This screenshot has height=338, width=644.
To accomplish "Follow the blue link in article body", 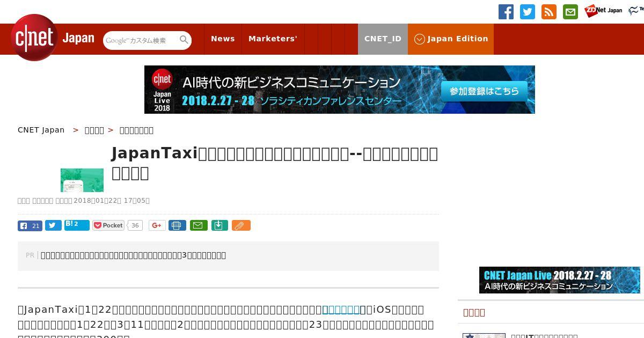I will point(340,310).
